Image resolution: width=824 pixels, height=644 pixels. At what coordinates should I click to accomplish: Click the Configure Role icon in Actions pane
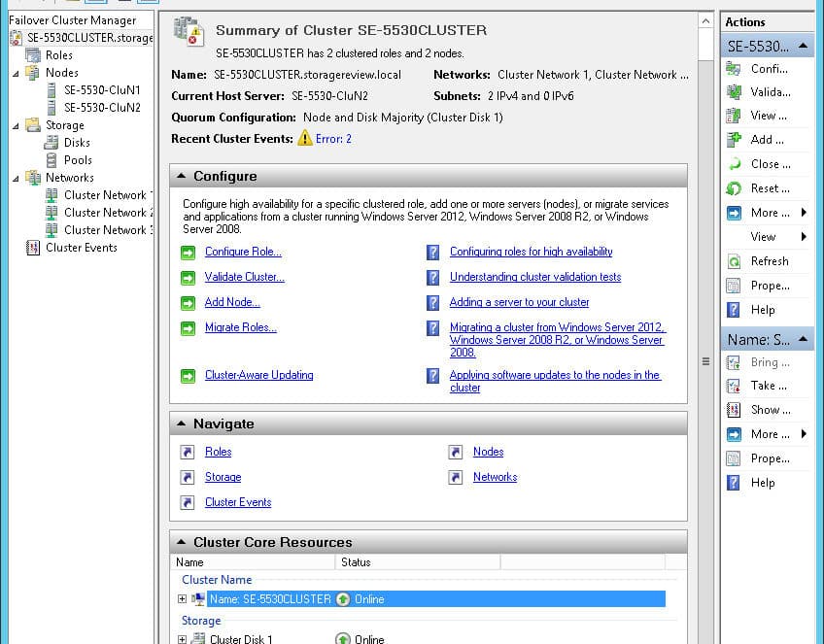tap(733, 69)
